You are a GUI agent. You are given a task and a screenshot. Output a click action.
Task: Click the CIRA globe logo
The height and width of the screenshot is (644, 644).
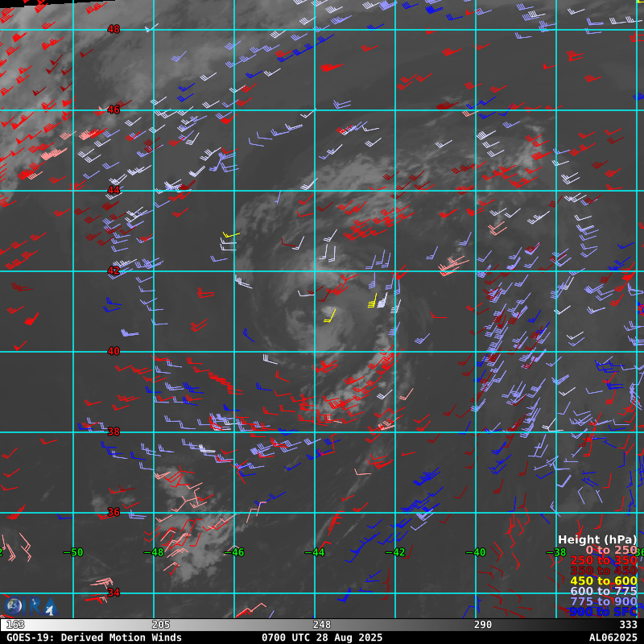point(14,606)
